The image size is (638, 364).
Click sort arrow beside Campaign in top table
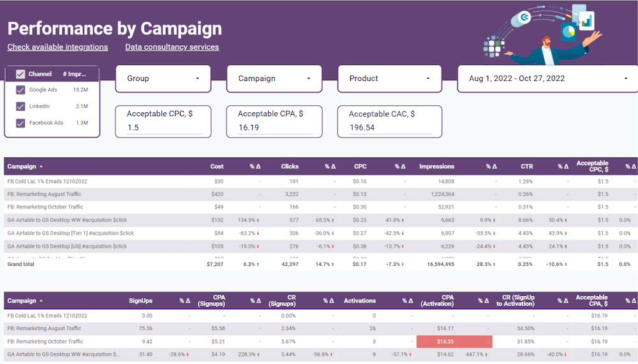(x=41, y=166)
